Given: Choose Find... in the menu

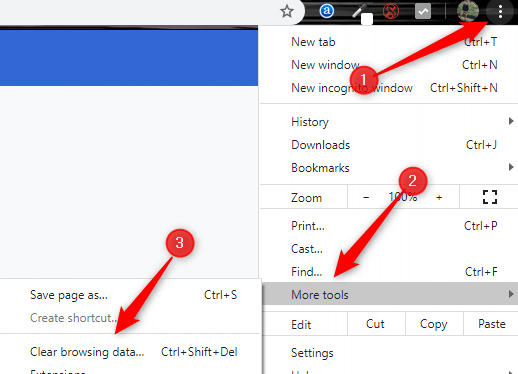Looking at the screenshot, I should [389, 272].
